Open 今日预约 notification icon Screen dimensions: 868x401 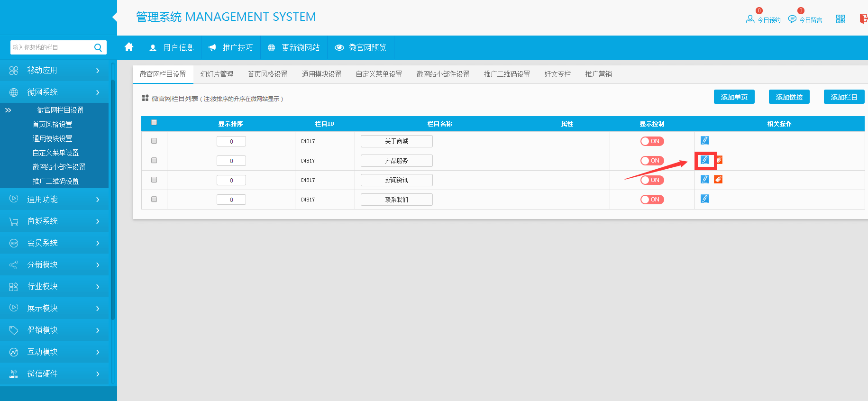(x=750, y=19)
